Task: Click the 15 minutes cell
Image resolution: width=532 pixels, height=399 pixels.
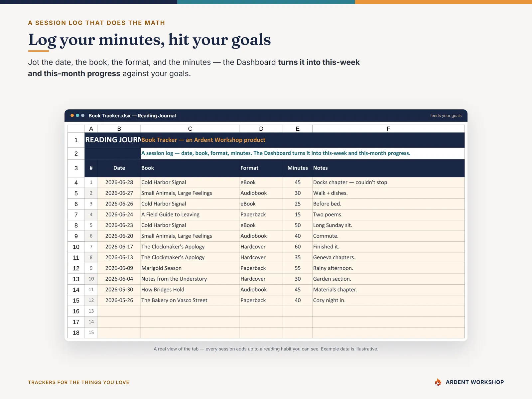Action: 298,214
